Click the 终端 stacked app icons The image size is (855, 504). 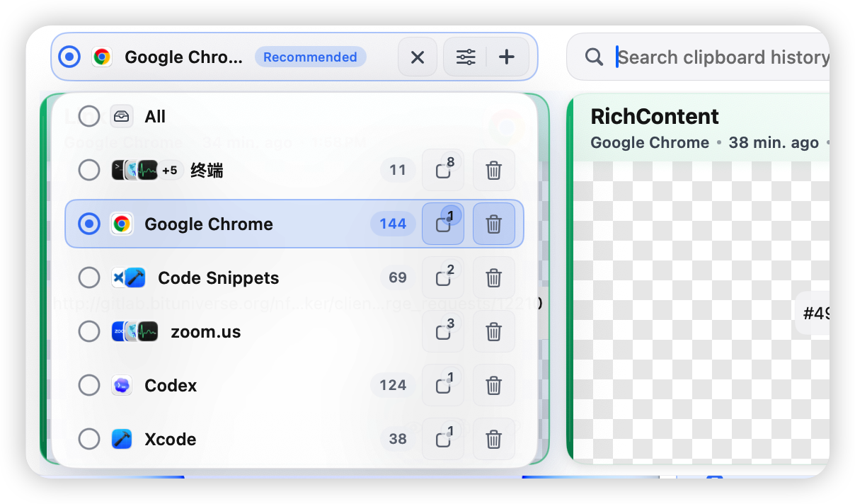tap(134, 170)
